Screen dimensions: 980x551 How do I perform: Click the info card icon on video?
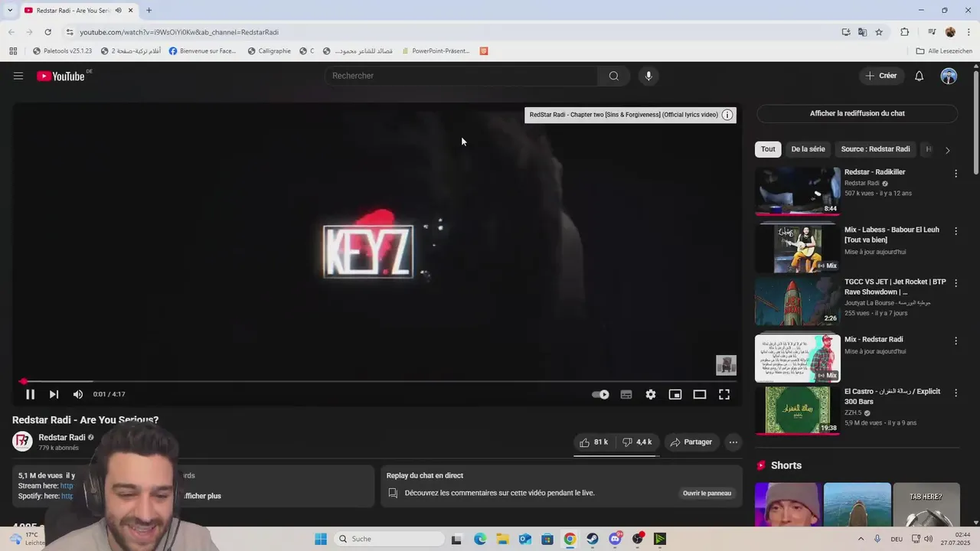click(727, 115)
